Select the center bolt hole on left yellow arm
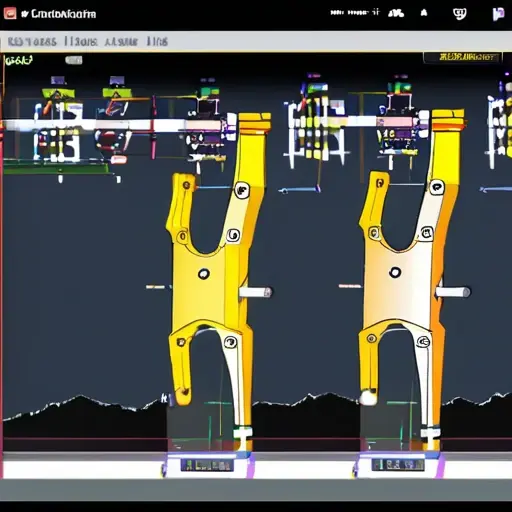The image size is (512, 512). (x=203, y=274)
